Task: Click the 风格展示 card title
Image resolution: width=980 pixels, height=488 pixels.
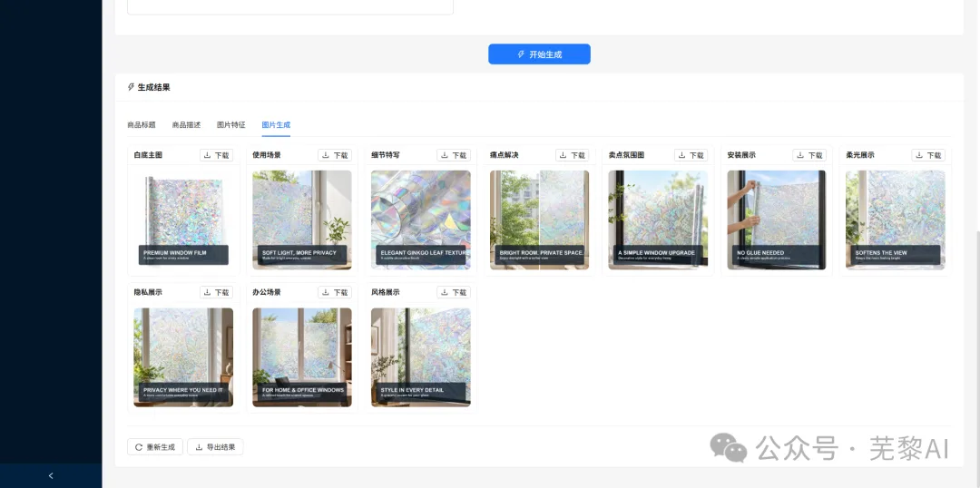Action: point(386,292)
